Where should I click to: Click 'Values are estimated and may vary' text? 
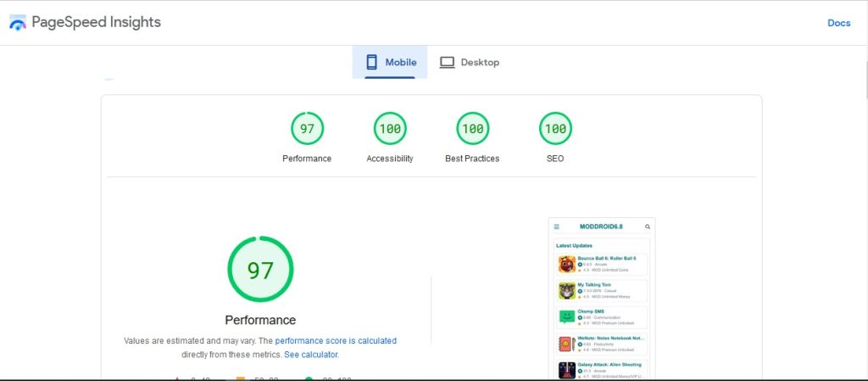(x=190, y=340)
